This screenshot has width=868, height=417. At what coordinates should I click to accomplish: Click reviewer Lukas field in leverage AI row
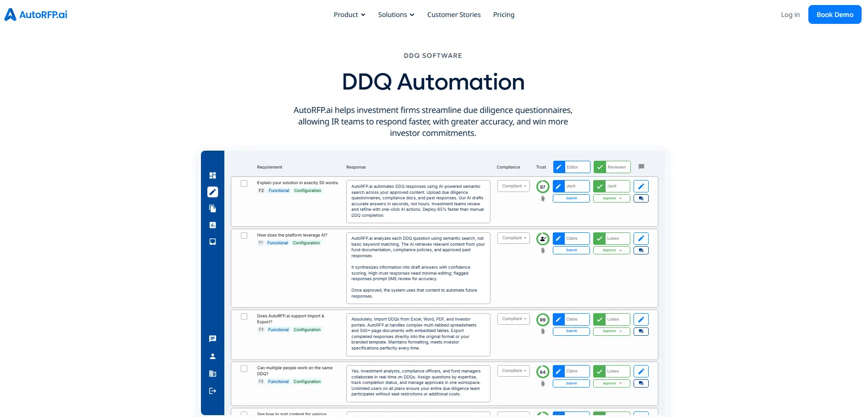612,238
